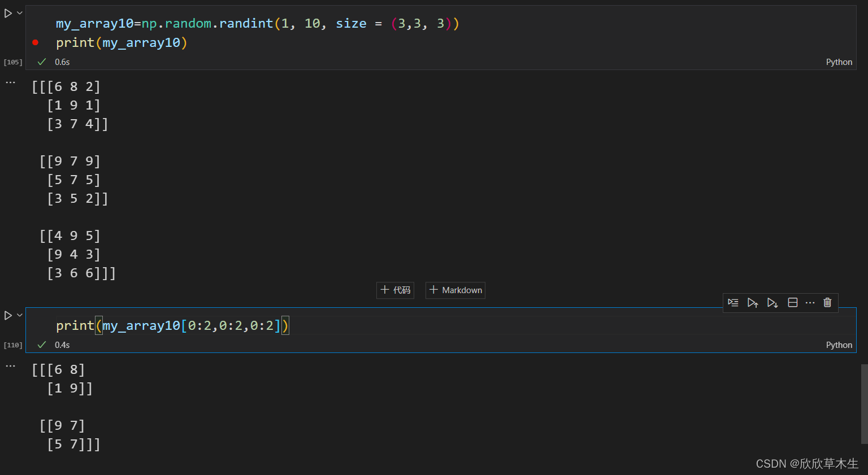Toggle the red breakpoint dot beside print line
The width and height of the screenshot is (868, 475).
click(36, 42)
